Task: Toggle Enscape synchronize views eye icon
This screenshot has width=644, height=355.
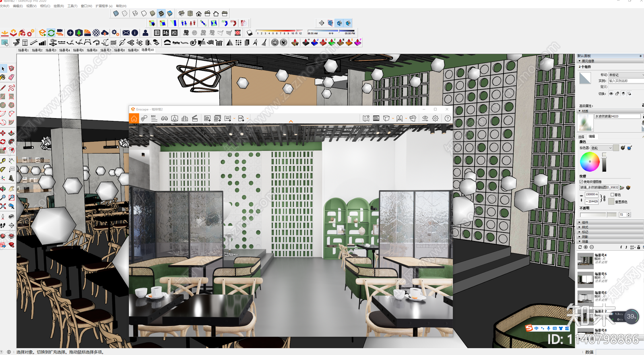Action: (x=425, y=118)
